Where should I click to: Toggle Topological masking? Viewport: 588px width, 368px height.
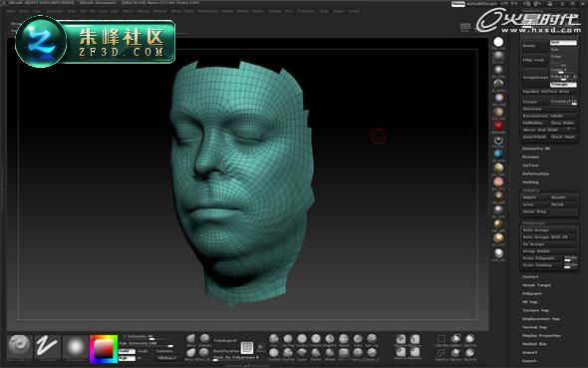(x=225, y=341)
